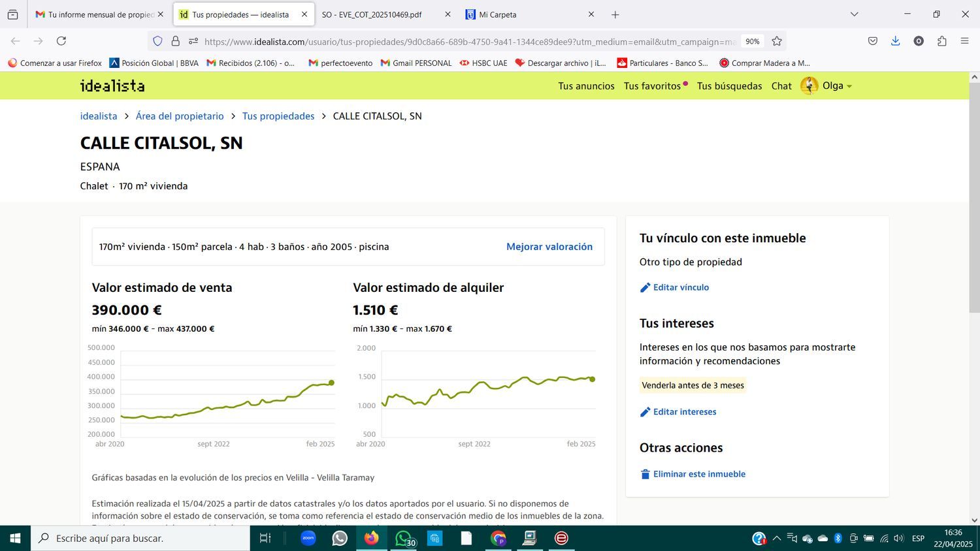The width and height of the screenshot is (980, 551).
Task: Open the perfectoevento bookmark
Action: pyautogui.click(x=340, y=63)
